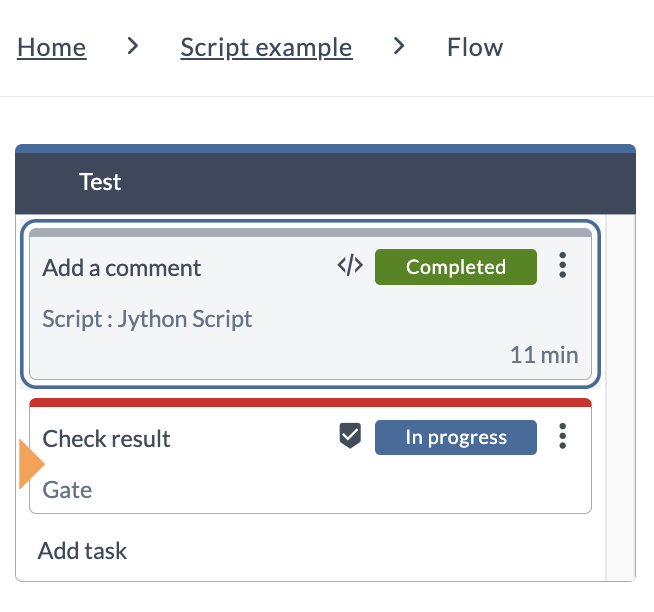Screen dimensions: 654x612
Task: Click the first breadcrumb chevron after Home
Action: point(133,46)
